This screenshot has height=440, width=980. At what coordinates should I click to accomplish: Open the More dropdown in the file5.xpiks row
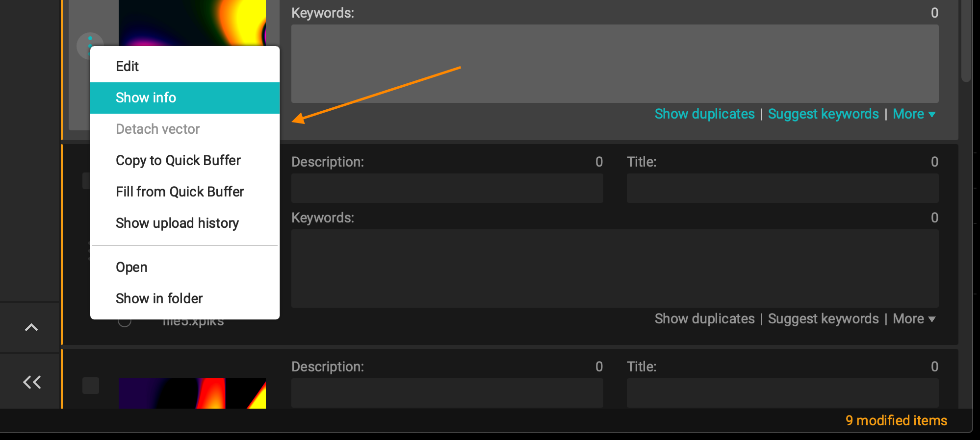coord(914,319)
